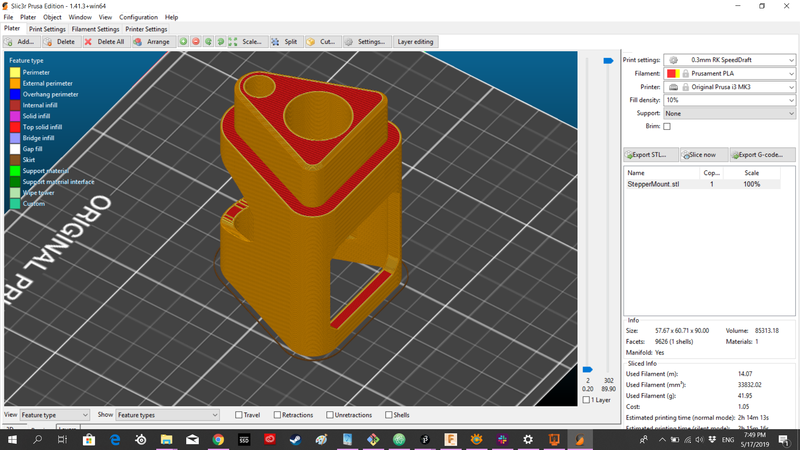Open Print settings preset dropdown

coord(729,60)
